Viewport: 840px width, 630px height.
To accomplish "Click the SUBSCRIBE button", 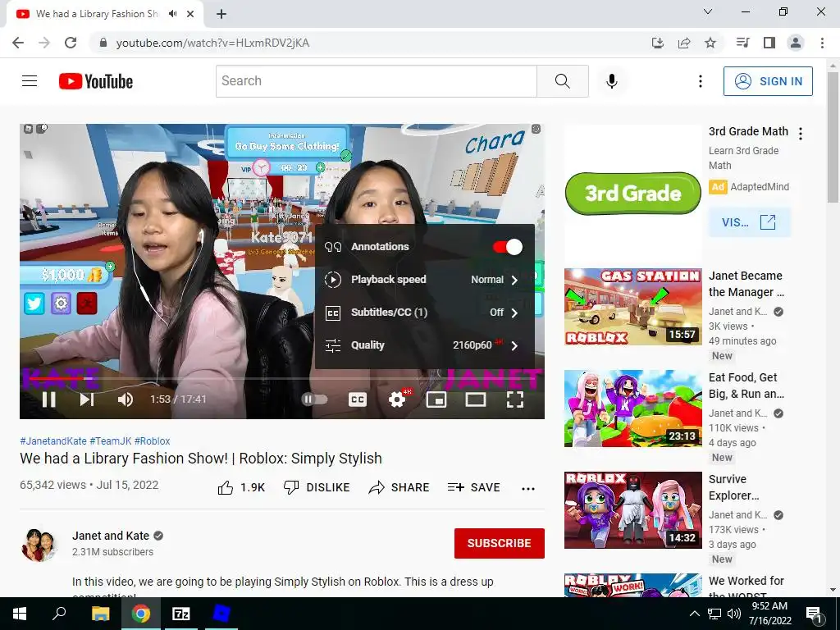I will (500, 543).
